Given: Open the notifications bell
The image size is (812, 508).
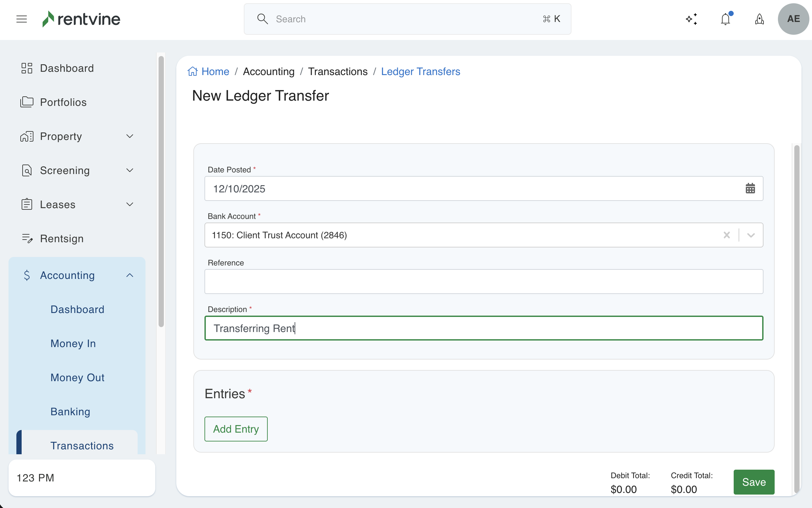Looking at the screenshot, I should 725,19.
